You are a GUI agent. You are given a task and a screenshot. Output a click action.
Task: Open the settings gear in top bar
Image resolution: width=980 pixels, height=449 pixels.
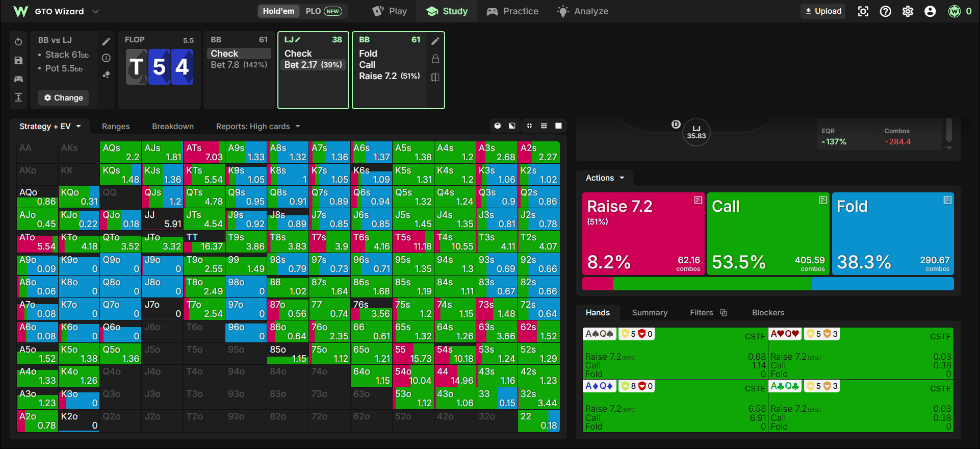(x=908, y=11)
